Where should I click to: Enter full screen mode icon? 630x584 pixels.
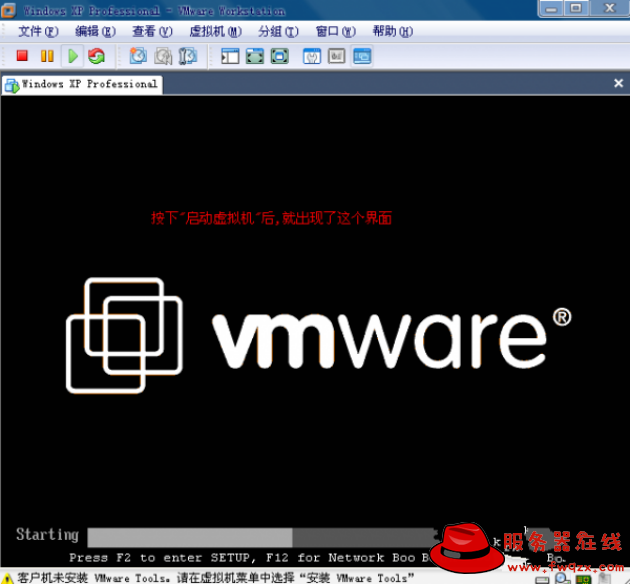point(280,56)
